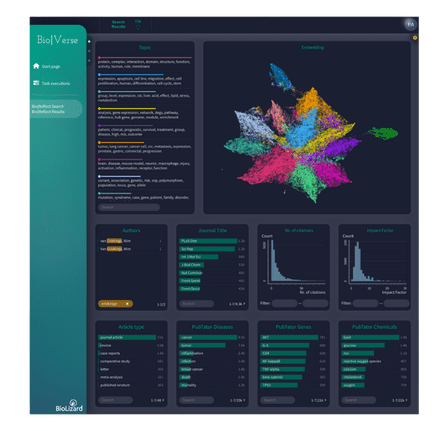Remove the author filter chip with X
The height and width of the screenshot is (431, 446).
[x=127, y=304]
